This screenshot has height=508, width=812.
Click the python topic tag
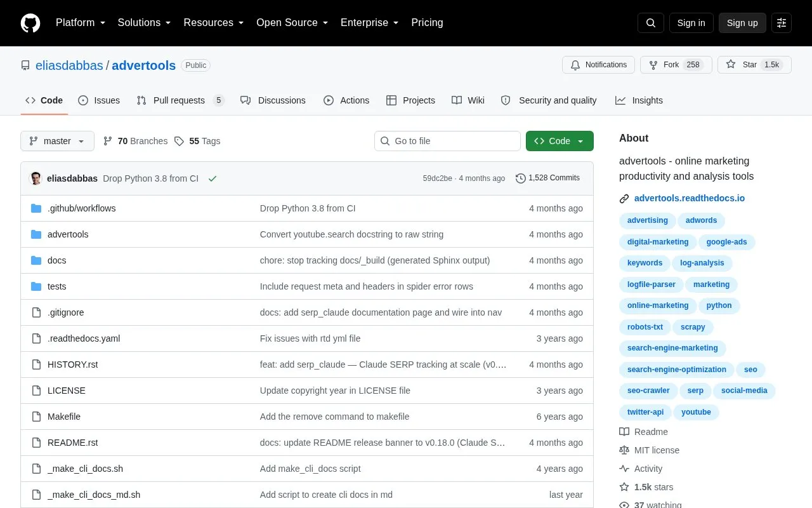[x=719, y=305]
